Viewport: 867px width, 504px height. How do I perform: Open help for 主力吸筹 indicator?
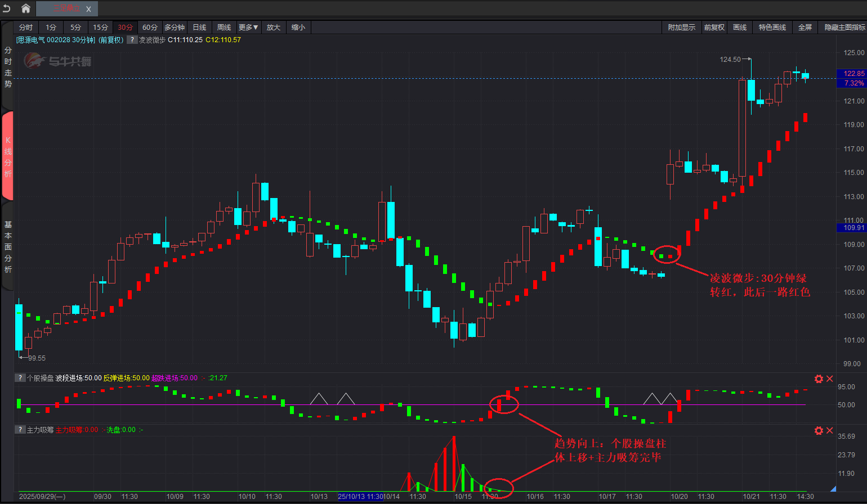tap(20, 430)
